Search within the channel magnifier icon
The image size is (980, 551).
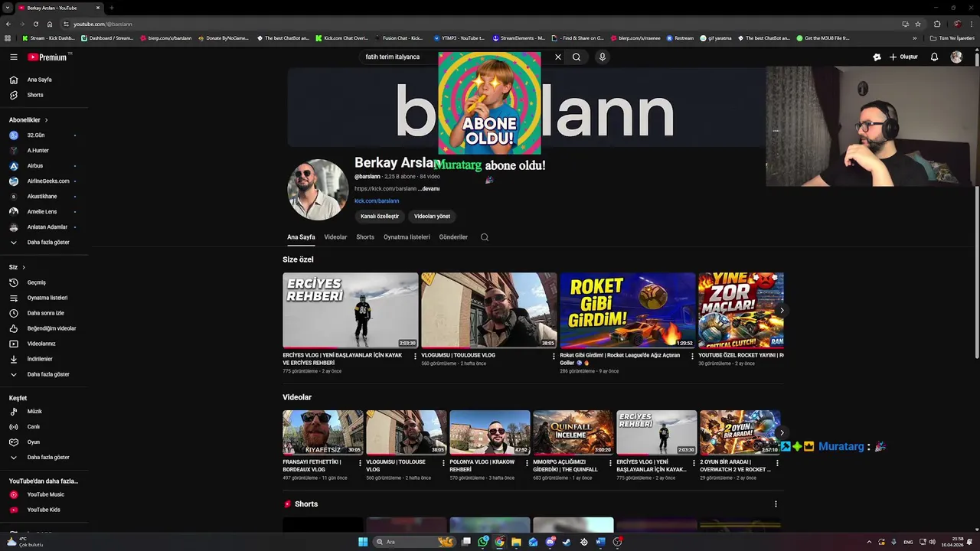click(485, 237)
